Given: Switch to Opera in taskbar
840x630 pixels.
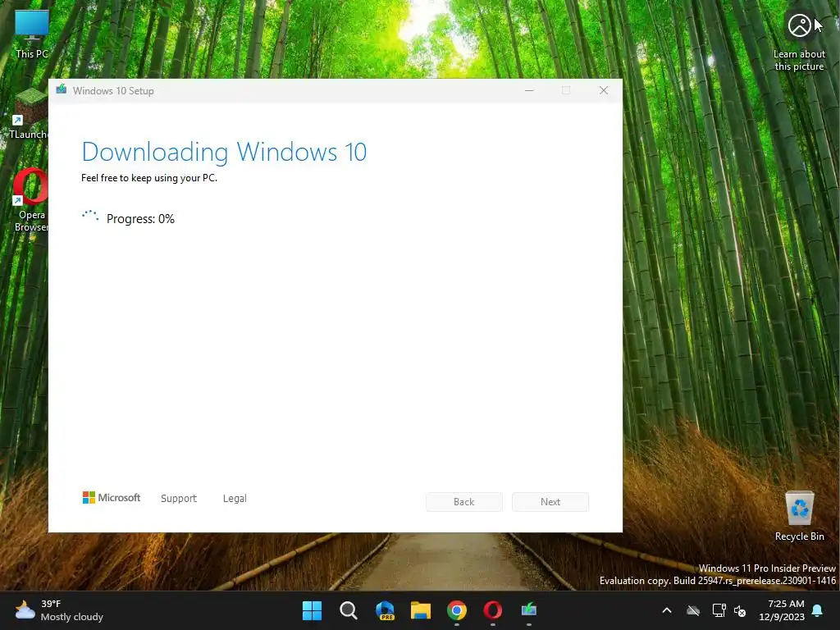Looking at the screenshot, I should coord(493,610).
